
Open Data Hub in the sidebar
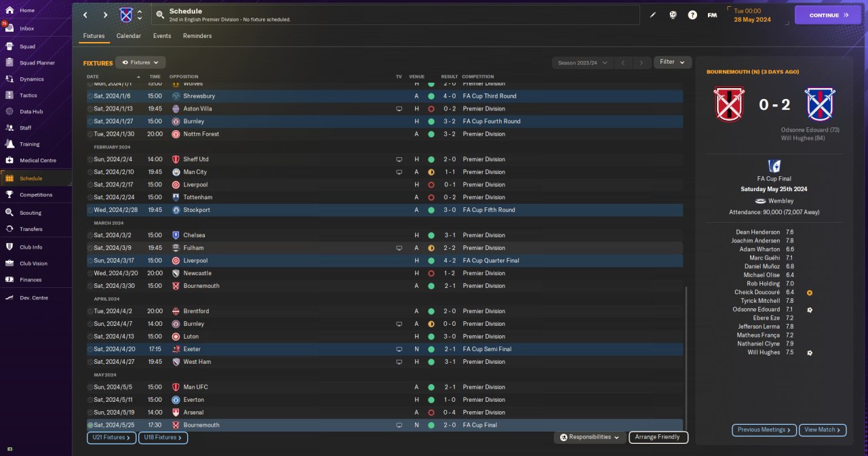31,112
